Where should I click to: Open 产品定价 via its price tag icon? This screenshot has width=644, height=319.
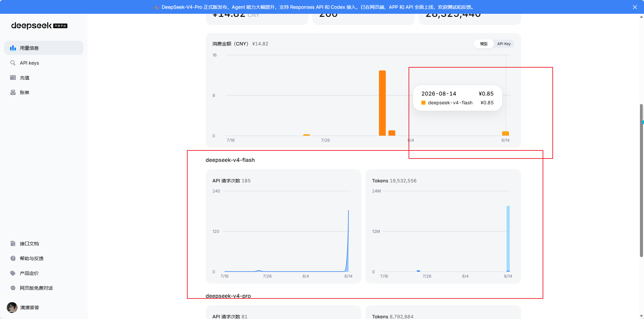[13, 273]
